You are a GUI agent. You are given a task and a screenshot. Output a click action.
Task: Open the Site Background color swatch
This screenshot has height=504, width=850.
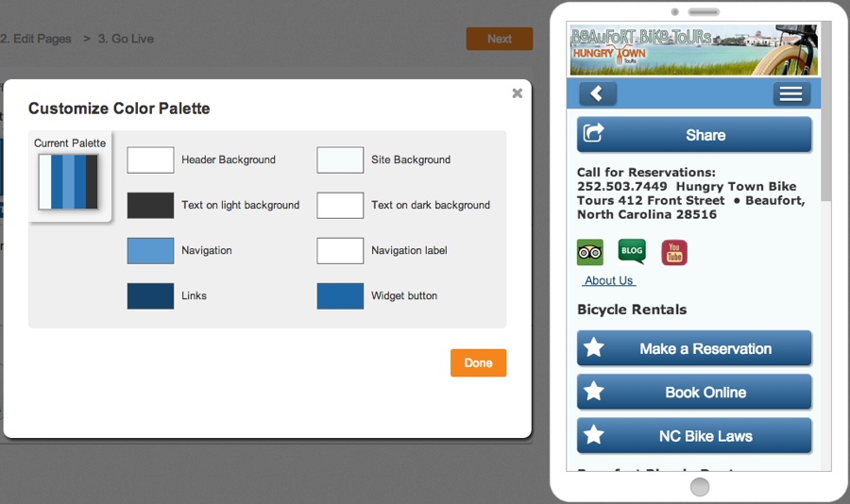point(340,160)
